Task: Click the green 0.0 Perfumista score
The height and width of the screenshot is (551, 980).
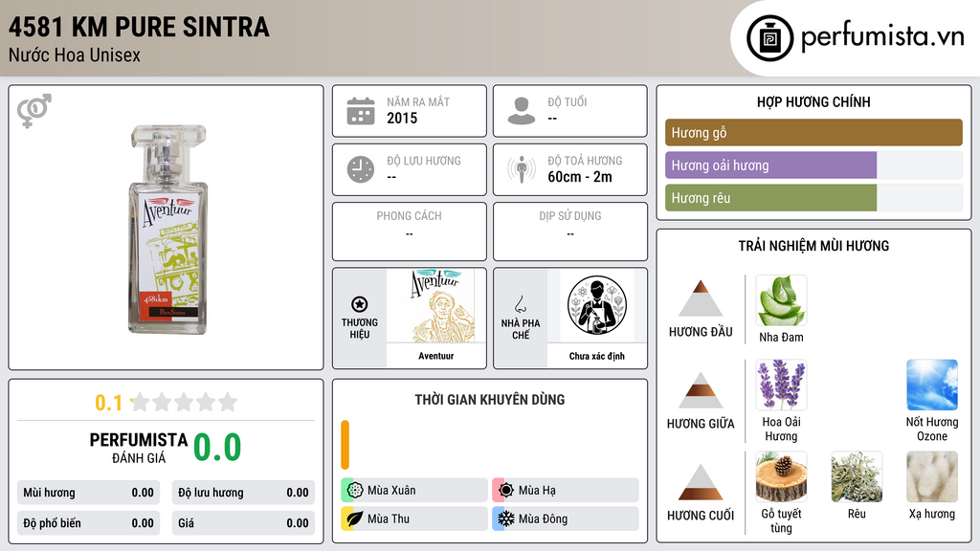Action: point(217,447)
